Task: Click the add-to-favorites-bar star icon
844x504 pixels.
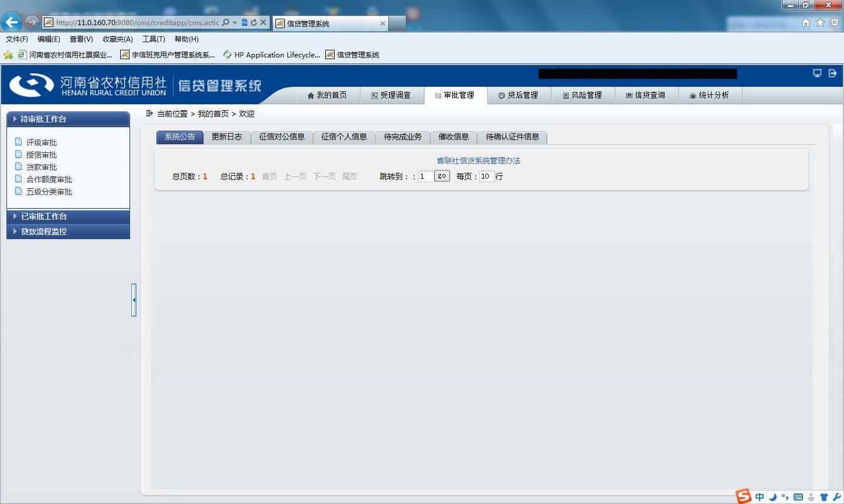Action: 8,55
